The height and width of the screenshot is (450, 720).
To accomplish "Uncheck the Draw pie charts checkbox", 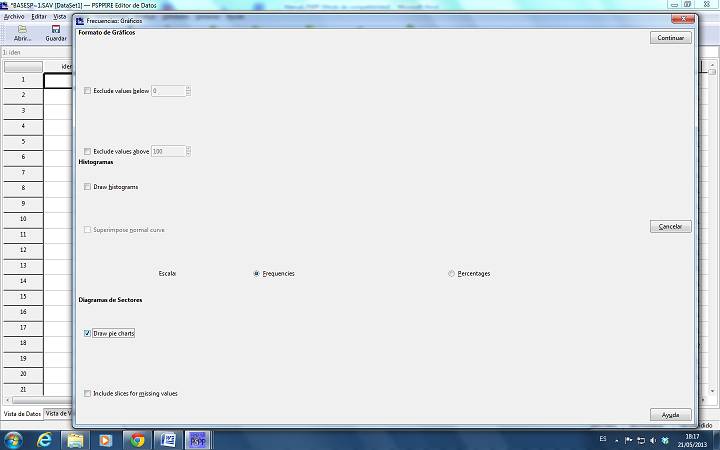I will tap(88, 333).
